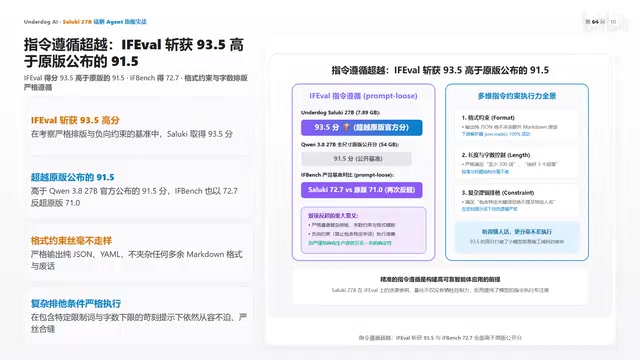Click the orange heading '格式约束丝毫不走样'
Image resolution: width=640 pixels, height=360 pixels.
coord(71,240)
